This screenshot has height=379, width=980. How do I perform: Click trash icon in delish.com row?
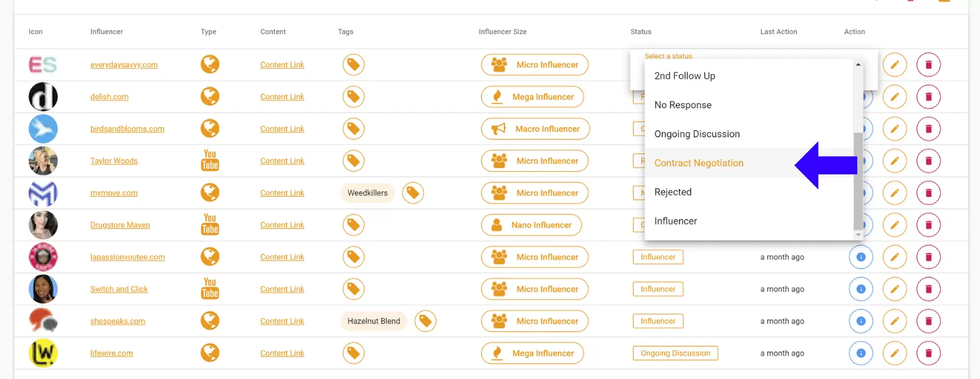coord(929,97)
